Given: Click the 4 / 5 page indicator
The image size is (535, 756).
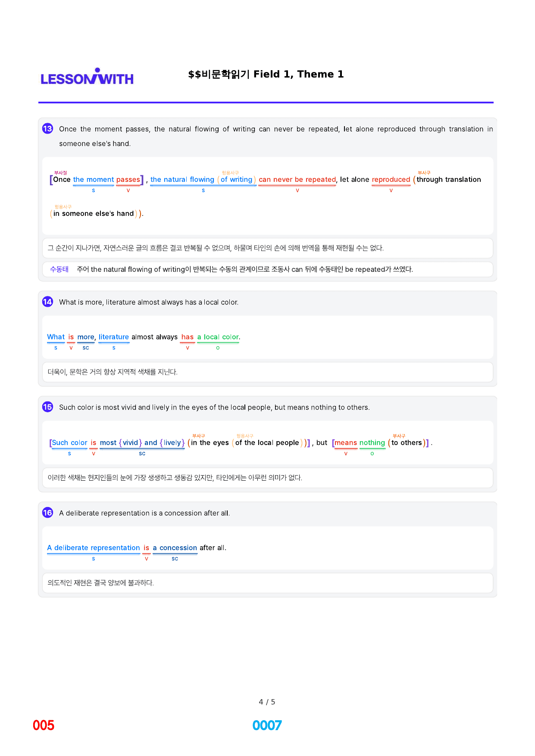Looking at the screenshot, I should tap(267, 702).
